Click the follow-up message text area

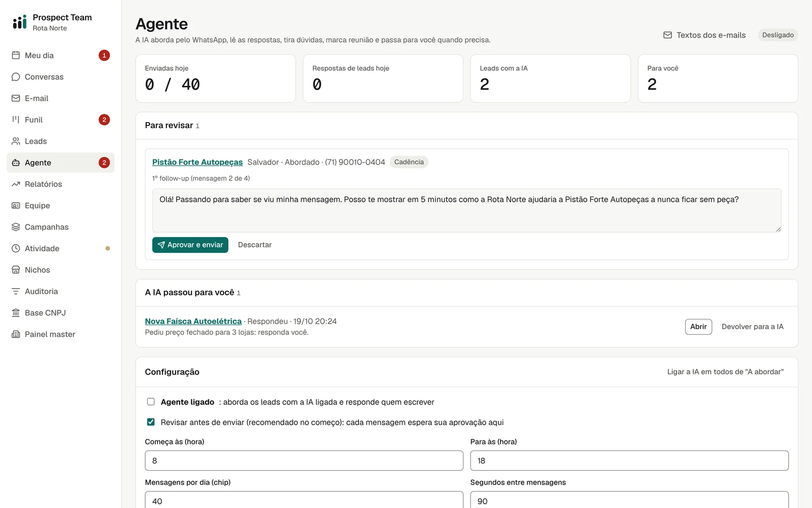467,211
